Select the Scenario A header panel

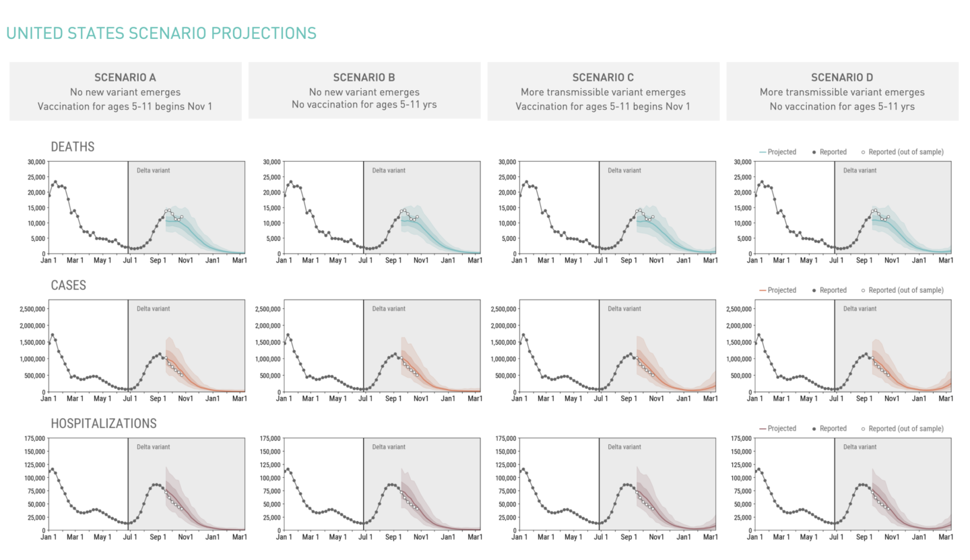pyautogui.click(x=125, y=92)
